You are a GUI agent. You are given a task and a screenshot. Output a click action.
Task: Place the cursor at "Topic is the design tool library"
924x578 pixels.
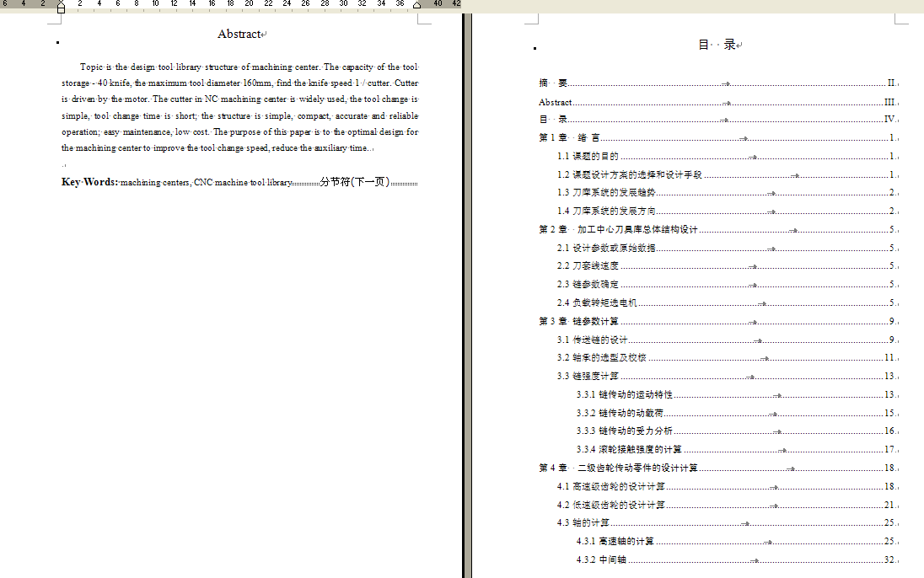click(140, 67)
